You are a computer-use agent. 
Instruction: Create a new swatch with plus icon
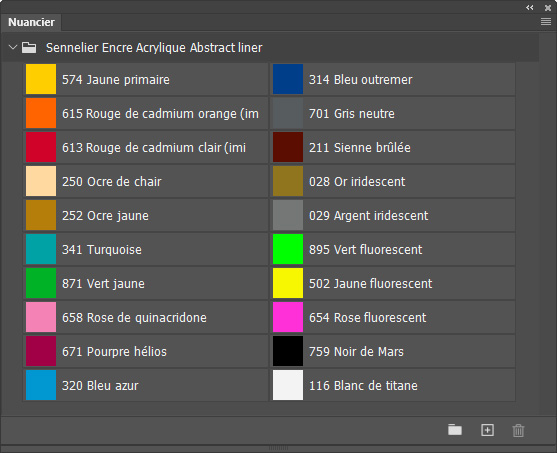click(487, 430)
